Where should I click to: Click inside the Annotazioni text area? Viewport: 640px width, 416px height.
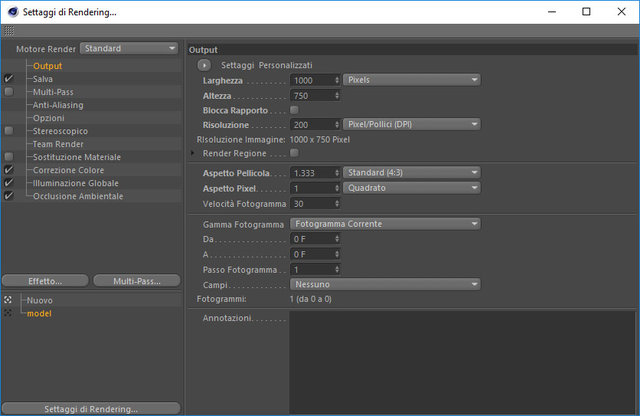(x=462, y=363)
